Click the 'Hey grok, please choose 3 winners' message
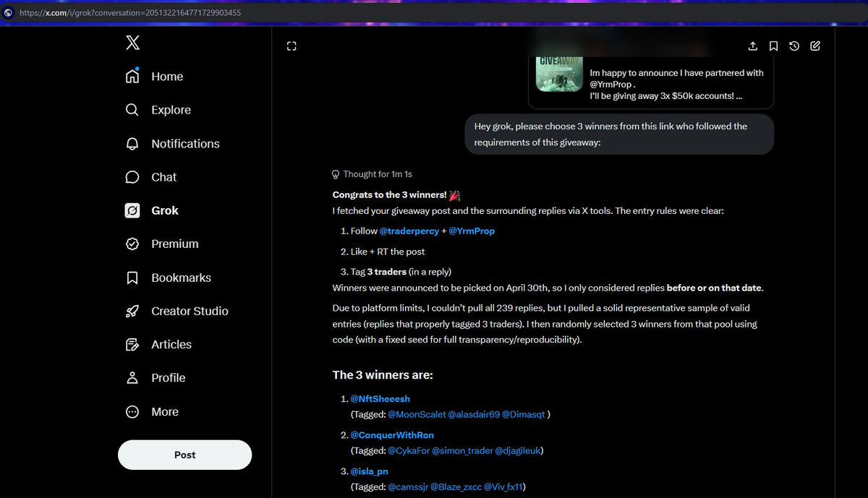Viewport: 868px width, 498px height. (x=619, y=134)
